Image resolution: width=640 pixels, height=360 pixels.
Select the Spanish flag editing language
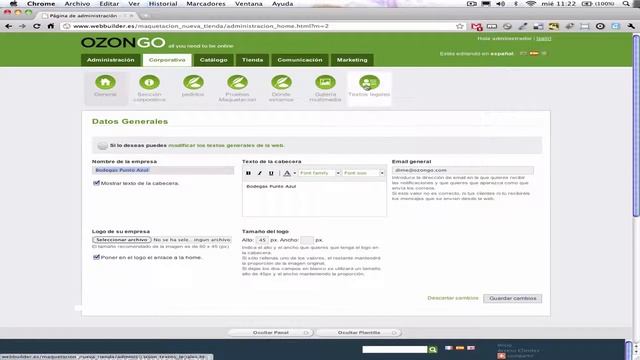(x=534, y=53)
